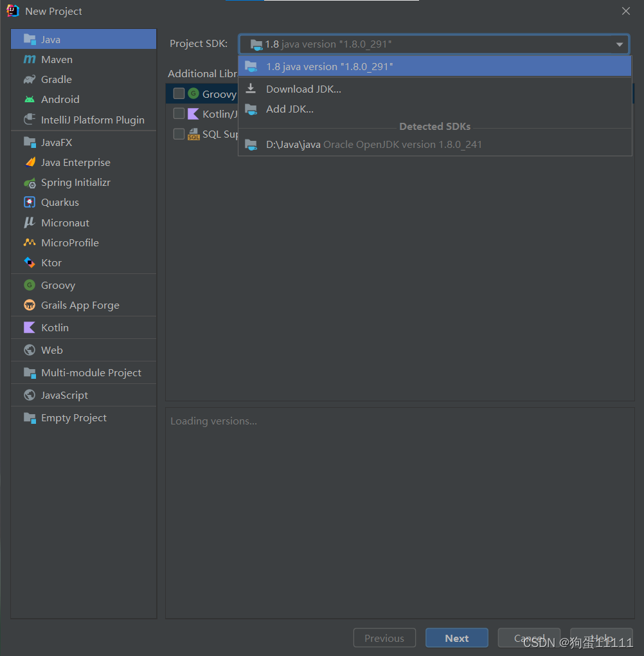
Task: Click the IntelliJ Platform Plugin icon
Action: pyautogui.click(x=30, y=120)
